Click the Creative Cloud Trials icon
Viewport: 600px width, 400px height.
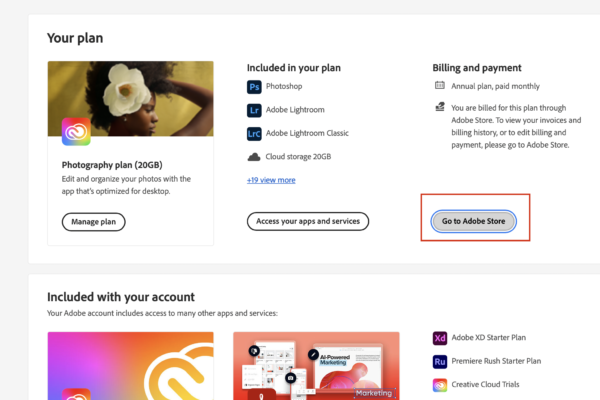pyautogui.click(x=440, y=385)
